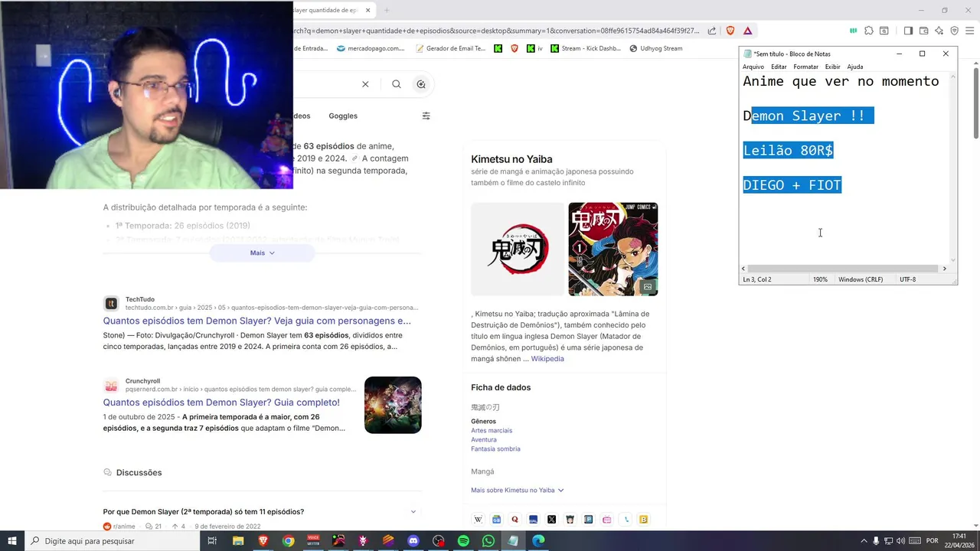Close the Demon Slayer browser tab
Screen dimensions: 980x551
click(368, 10)
